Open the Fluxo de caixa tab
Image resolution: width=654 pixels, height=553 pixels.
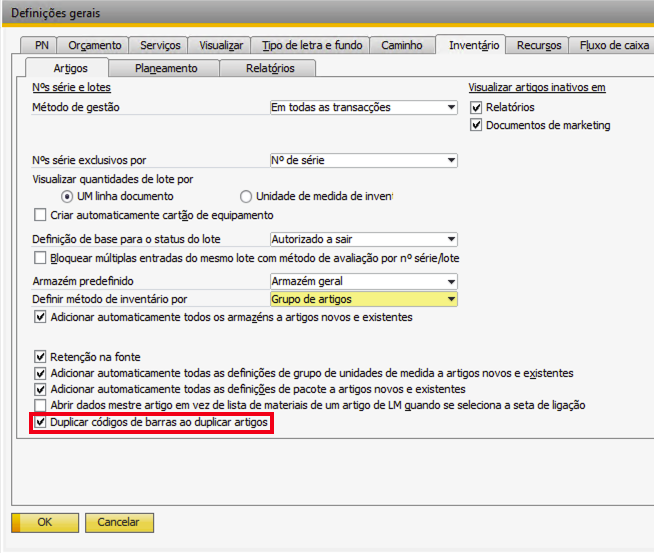(x=614, y=45)
